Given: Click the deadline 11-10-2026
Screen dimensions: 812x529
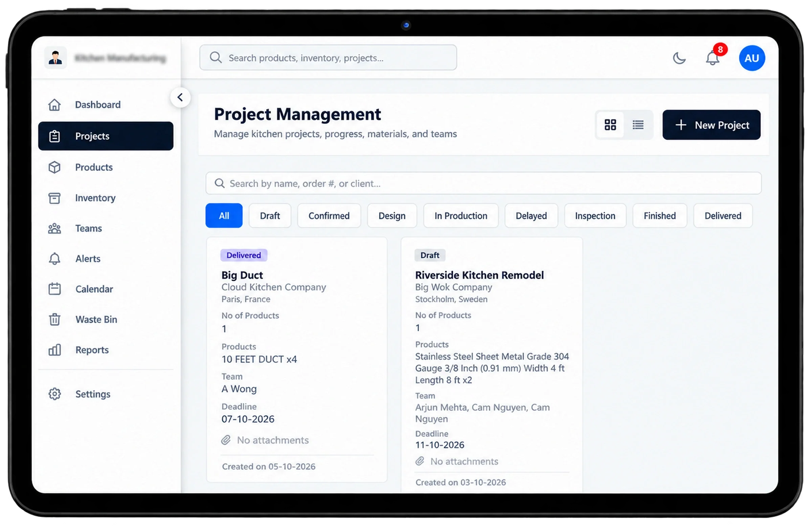Looking at the screenshot, I should pos(439,445).
